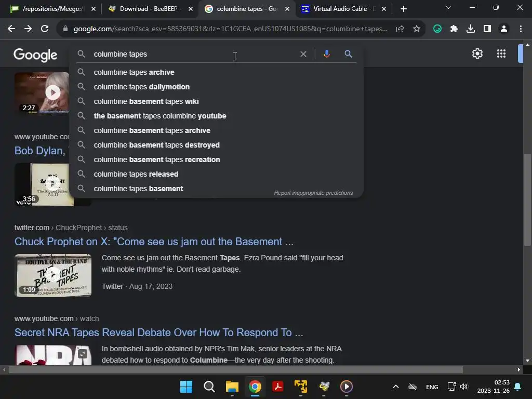The width and height of the screenshot is (532, 399).
Task: Open the ENG language indicator
Action: coord(432,387)
